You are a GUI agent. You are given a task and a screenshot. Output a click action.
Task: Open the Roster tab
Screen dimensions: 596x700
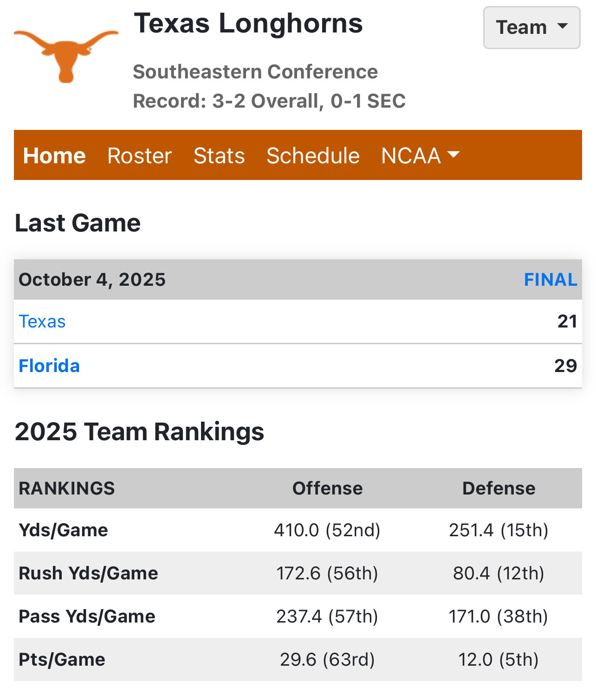(x=139, y=155)
